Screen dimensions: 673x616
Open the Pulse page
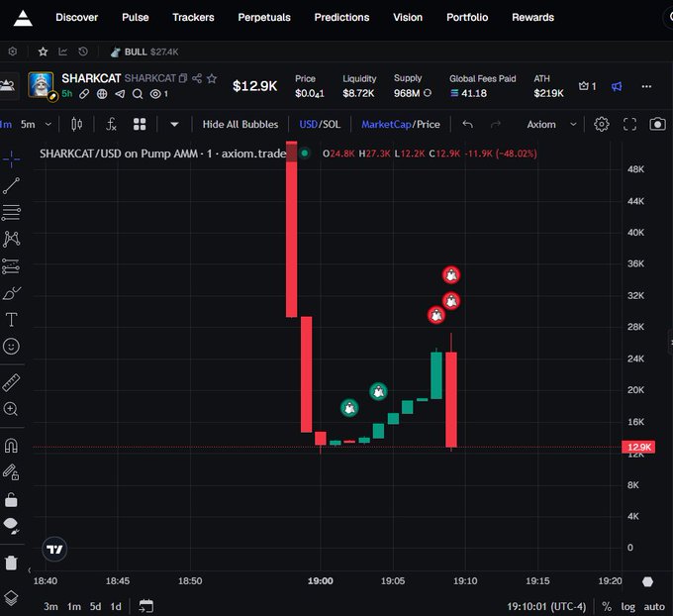click(x=136, y=18)
